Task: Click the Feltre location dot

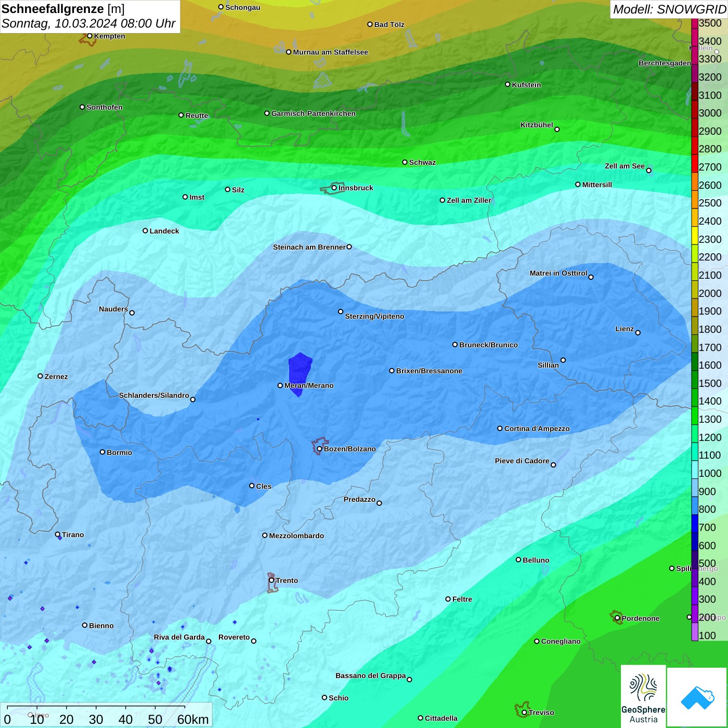Action: pyautogui.click(x=448, y=599)
